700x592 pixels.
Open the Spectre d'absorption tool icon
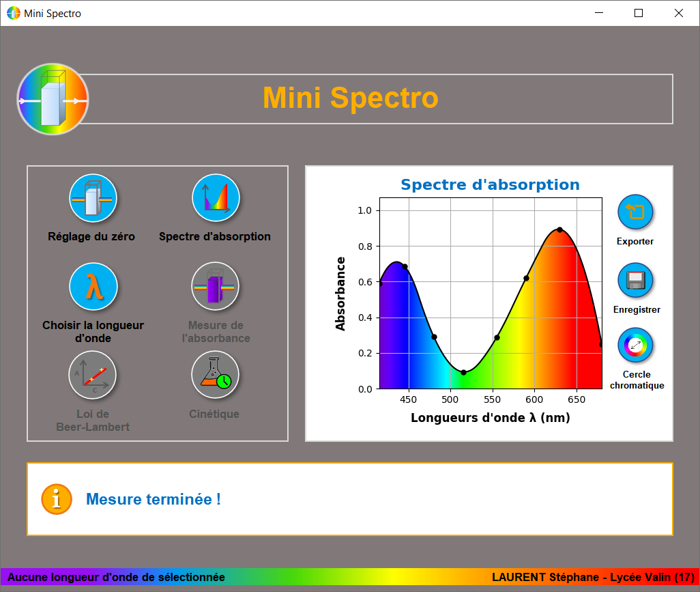pos(216,199)
